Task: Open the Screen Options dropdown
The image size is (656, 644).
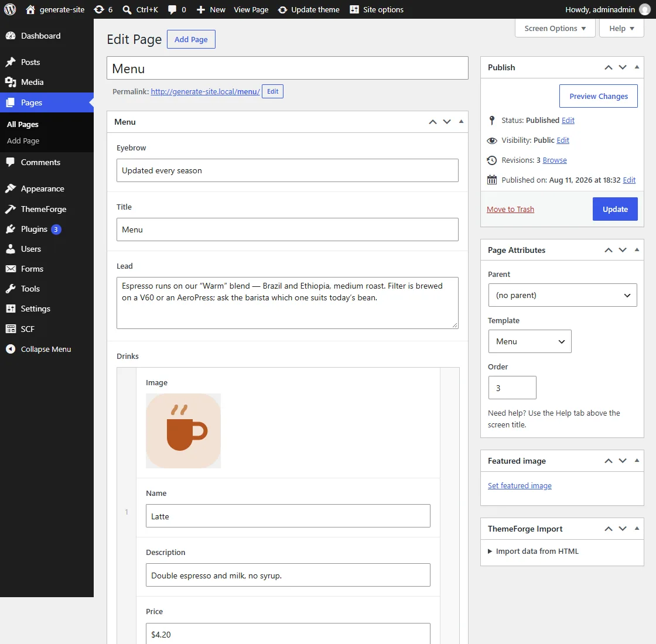Action: coord(555,29)
